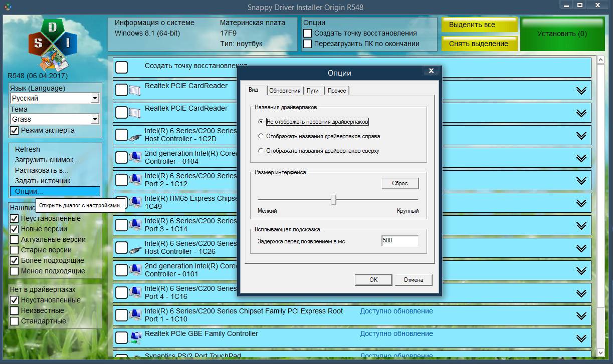Expand the Host Controller - 1C2D row

[x=581, y=136]
